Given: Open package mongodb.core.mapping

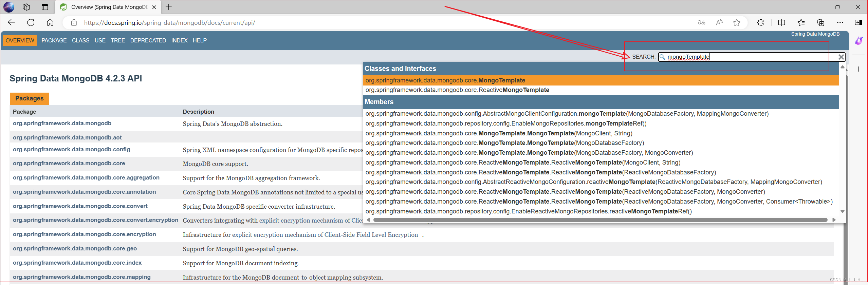Looking at the screenshot, I should (x=82, y=277).
